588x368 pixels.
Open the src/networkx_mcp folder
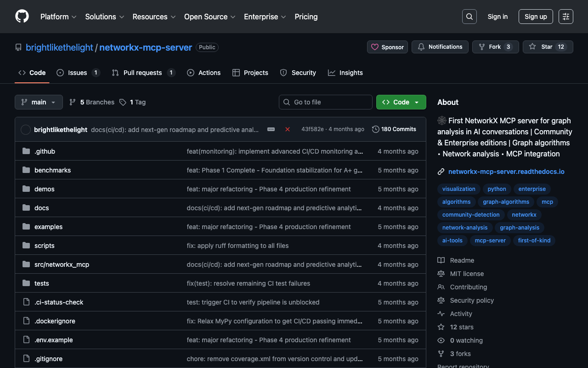pos(62,264)
